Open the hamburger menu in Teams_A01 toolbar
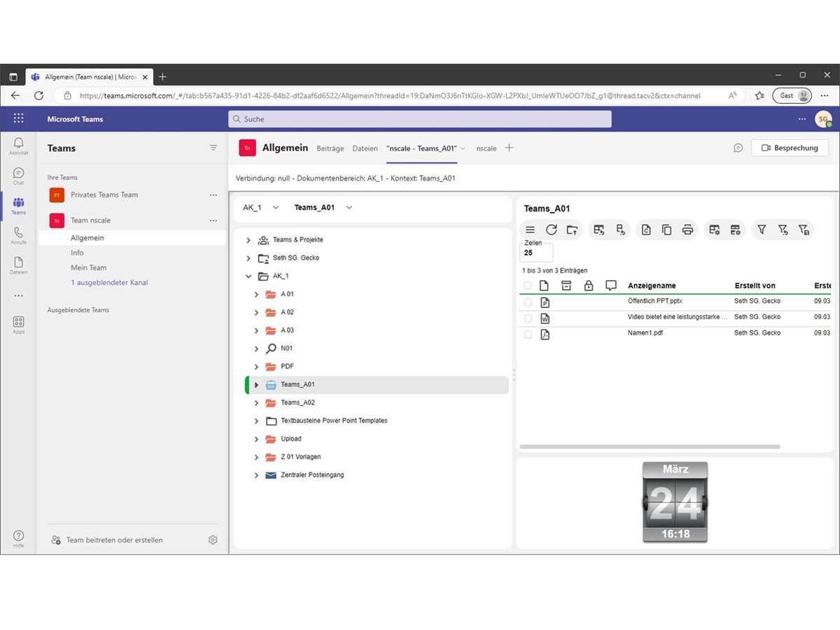Screen dimensions: 840x630 point(531,230)
